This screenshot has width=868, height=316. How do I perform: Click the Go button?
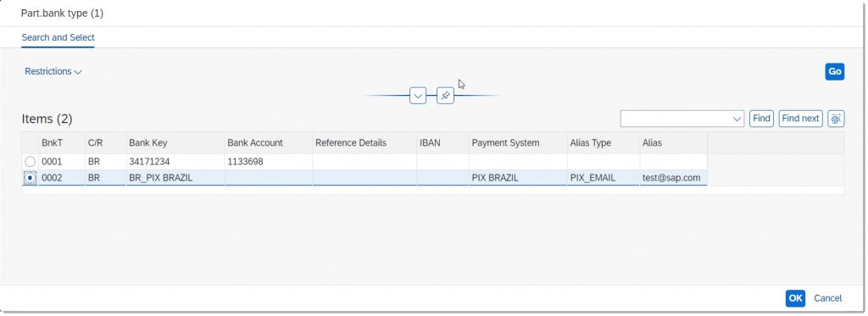click(835, 71)
